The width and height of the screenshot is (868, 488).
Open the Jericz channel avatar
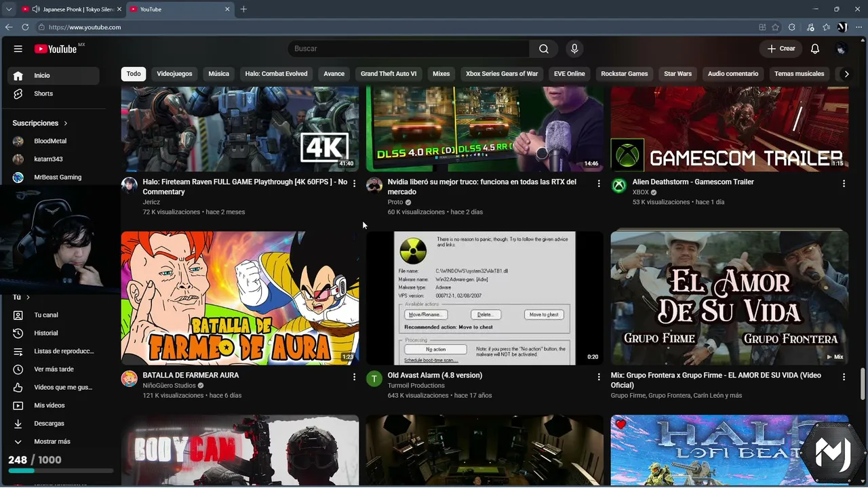click(x=129, y=186)
